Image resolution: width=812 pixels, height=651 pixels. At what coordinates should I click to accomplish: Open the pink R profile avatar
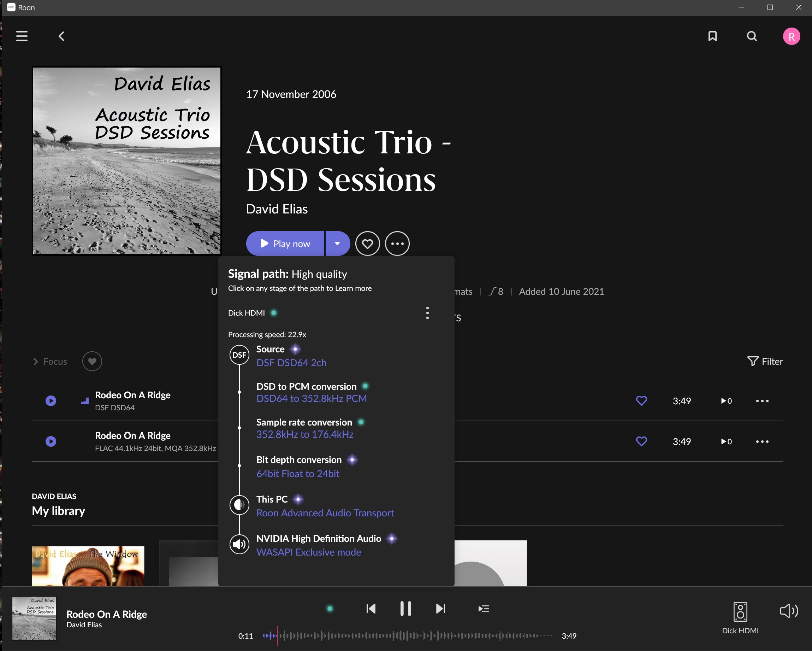point(791,36)
